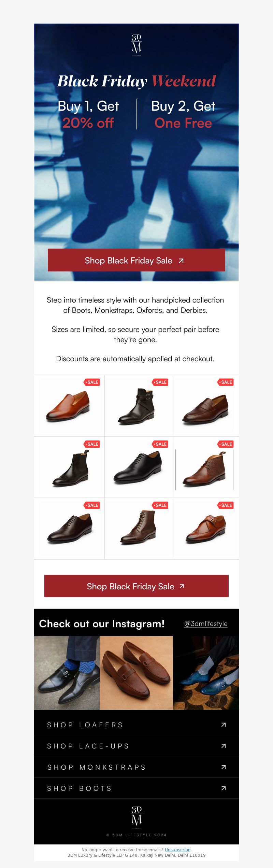Viewport: 273px width, 868px height.
Task: Click the Unsubscribe link
Action: (177, 850)
